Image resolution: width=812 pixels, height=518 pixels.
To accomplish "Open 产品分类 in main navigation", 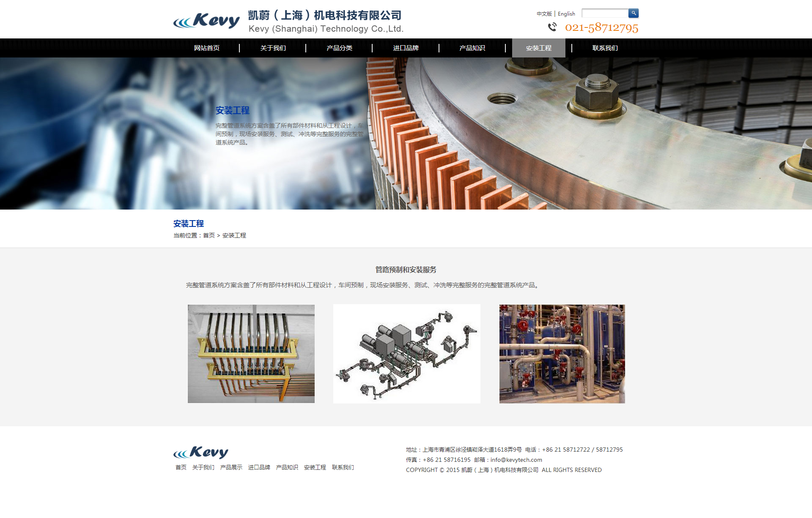I will point(339,48).
